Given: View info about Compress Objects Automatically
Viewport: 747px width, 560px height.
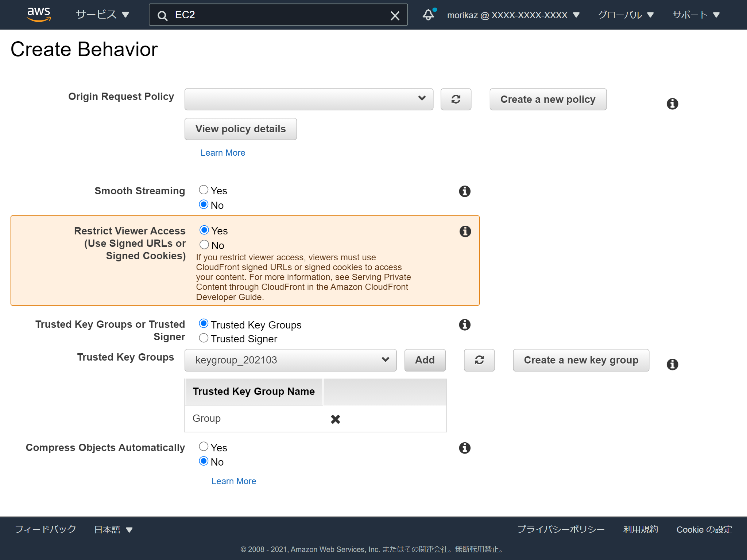Looking at the screenshot, I should coord(464,448).
